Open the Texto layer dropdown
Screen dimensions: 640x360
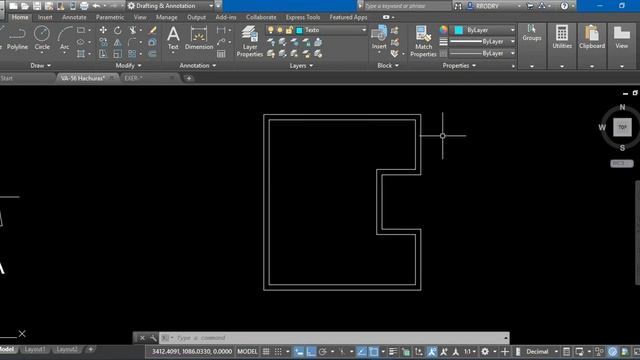[x=316, y=30]
